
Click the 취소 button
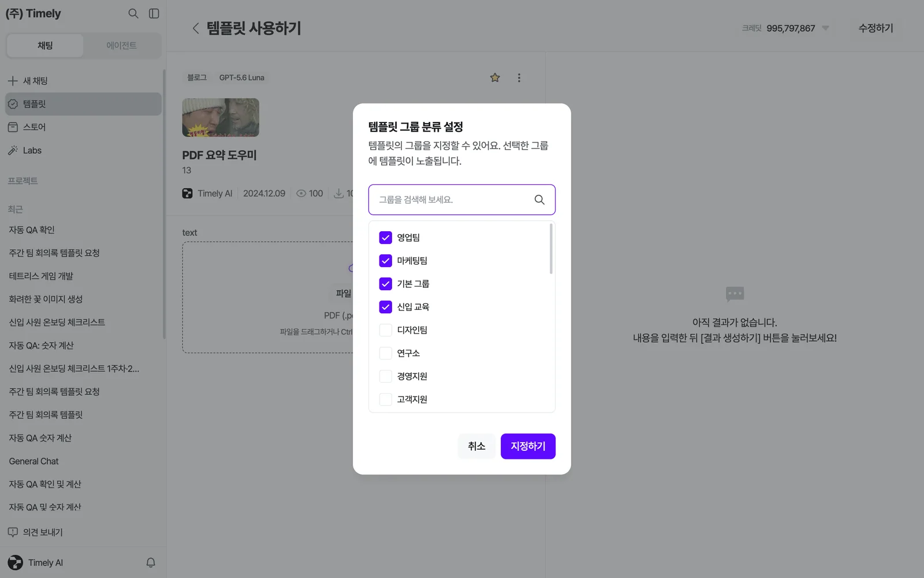(476, 446)
